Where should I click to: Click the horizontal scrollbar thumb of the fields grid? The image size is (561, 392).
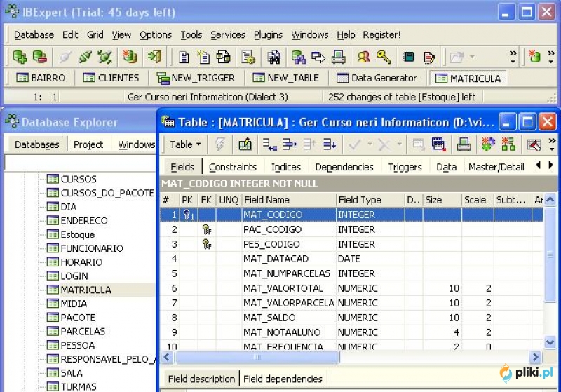(257, 357)
